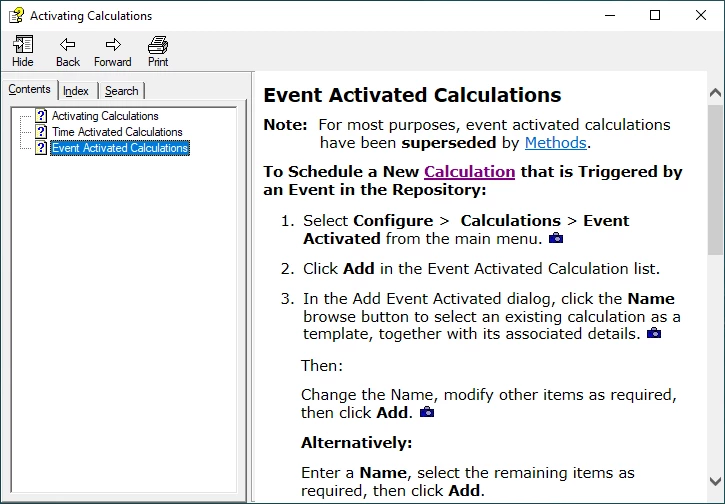Viewport: 725px width, 504px height.
Task: Switch to the Contents tab
Action: (29, 89)
